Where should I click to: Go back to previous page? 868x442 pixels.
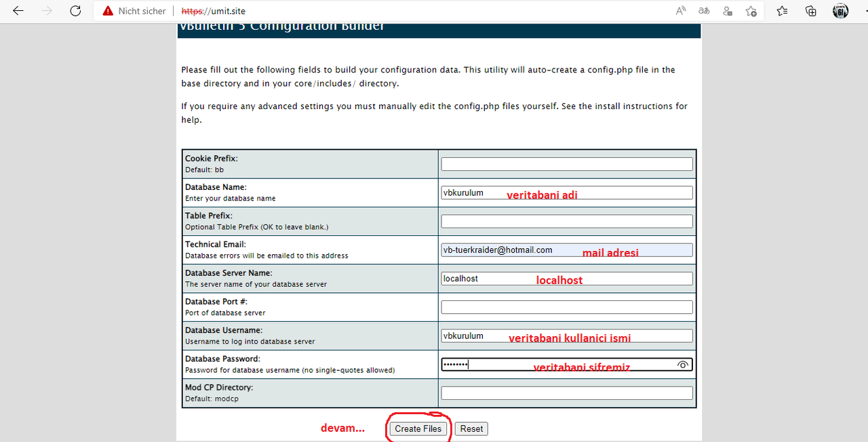[x=18, y=11]
